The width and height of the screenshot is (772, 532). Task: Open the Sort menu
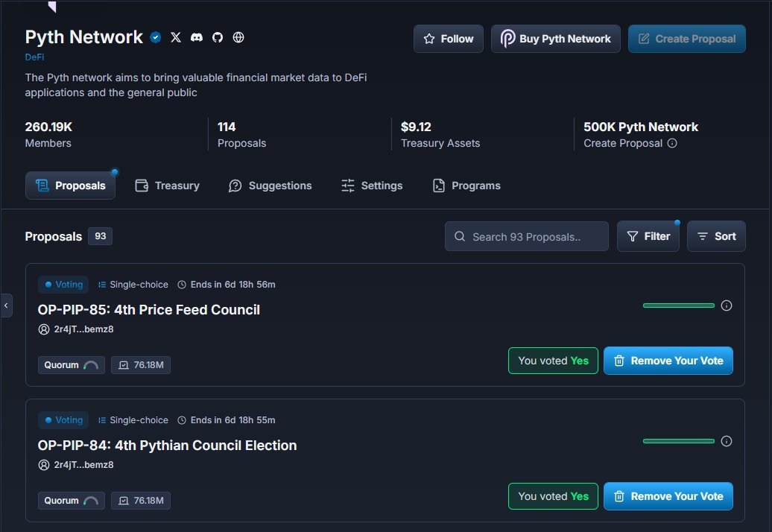click(716, 236)
